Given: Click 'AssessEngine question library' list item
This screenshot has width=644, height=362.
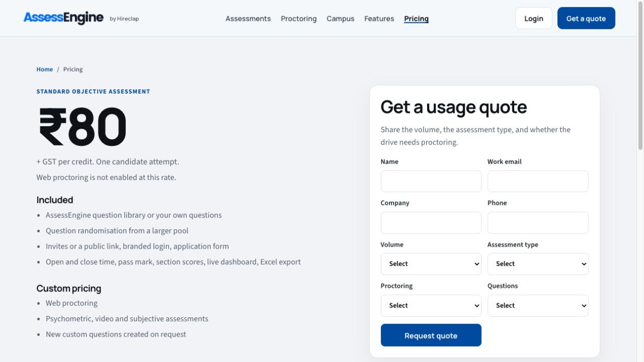Looking at the screenshot, I should (x=134, y=215).
